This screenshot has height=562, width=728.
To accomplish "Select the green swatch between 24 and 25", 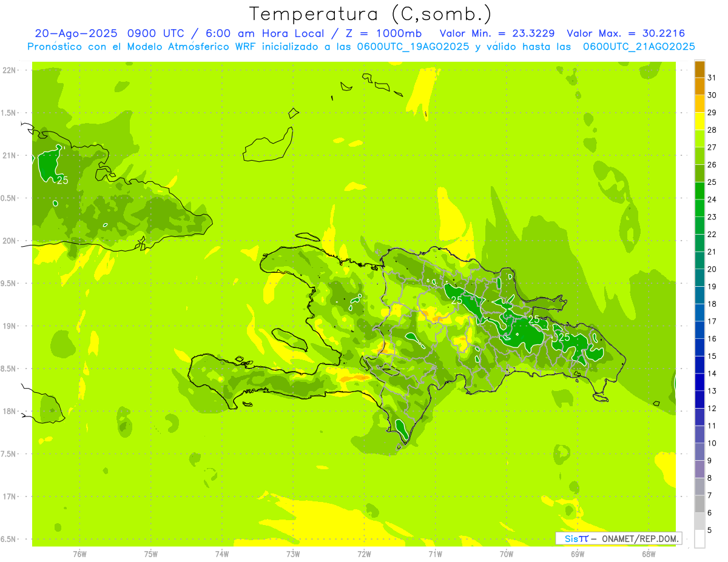I will click(699, 190).
